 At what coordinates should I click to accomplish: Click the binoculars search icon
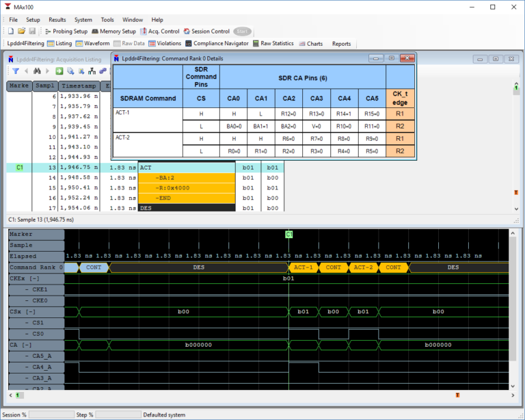[37, 71]
